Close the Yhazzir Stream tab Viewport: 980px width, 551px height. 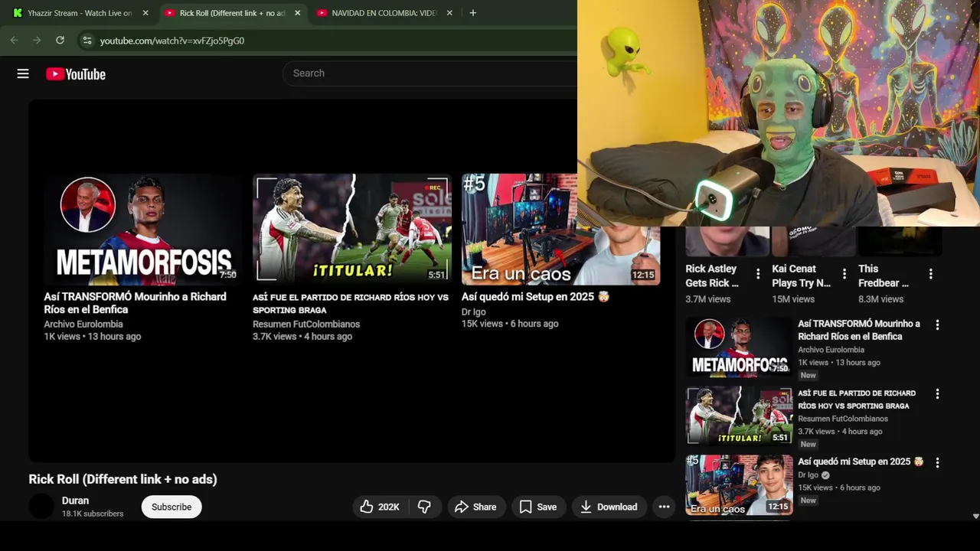pos(145,13)
